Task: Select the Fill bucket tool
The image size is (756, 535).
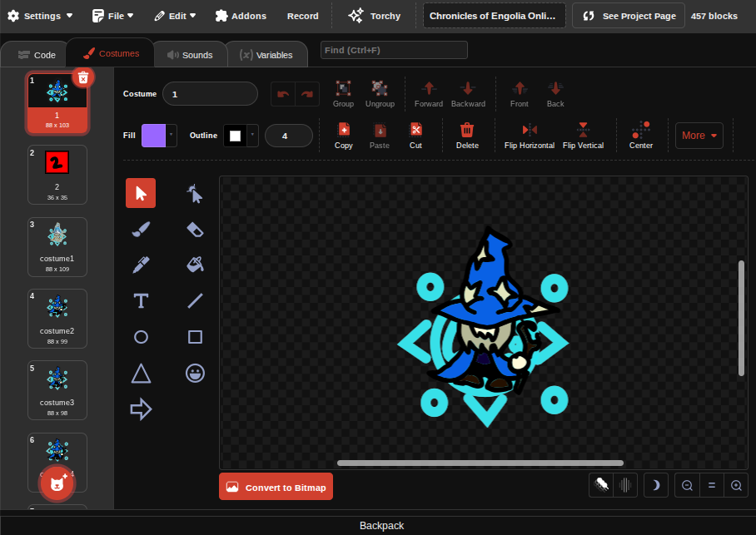Action: (x=195, y=265)
